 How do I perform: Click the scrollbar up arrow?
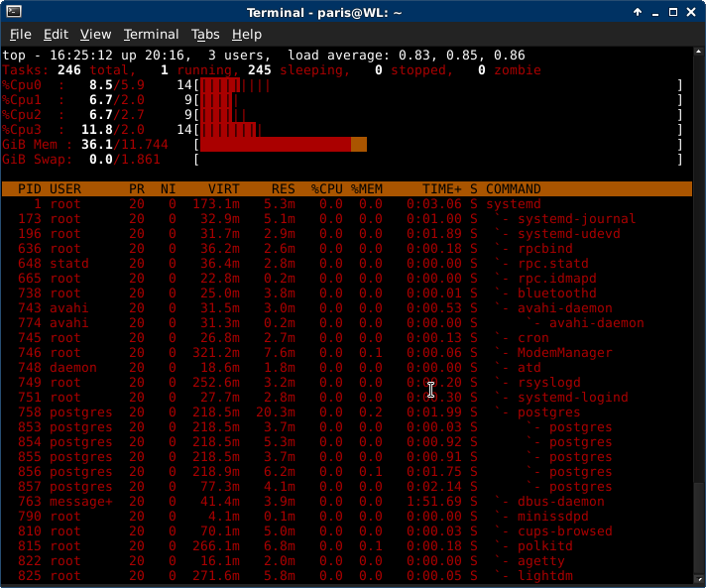pos(699,52)
